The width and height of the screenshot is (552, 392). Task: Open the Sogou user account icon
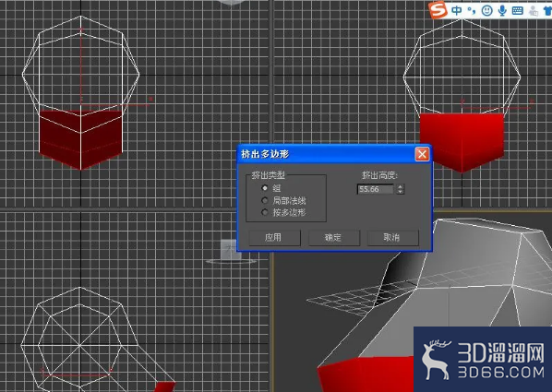point(534,10)
